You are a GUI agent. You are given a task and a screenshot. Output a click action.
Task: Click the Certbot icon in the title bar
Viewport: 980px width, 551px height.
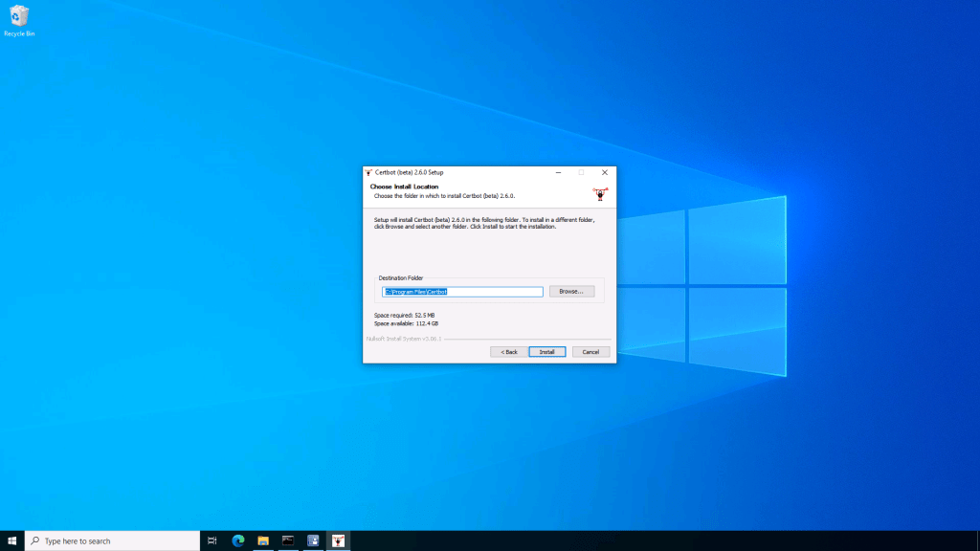[368, 172]
